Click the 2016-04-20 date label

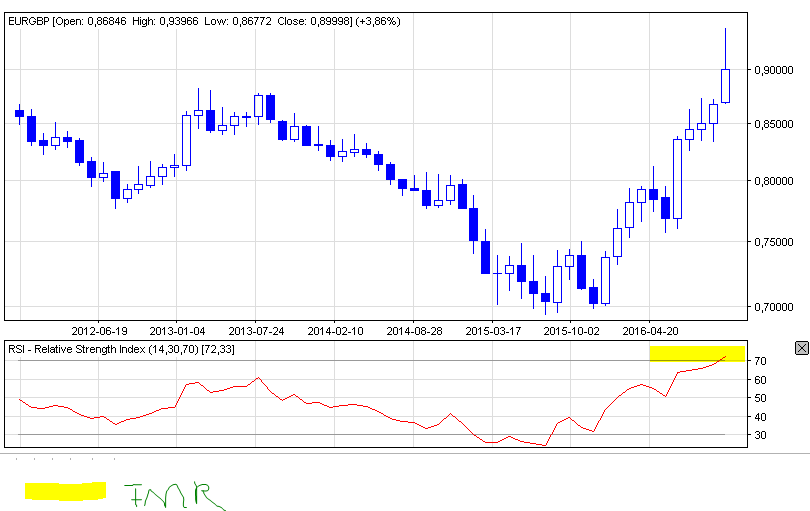click(650, 330)
